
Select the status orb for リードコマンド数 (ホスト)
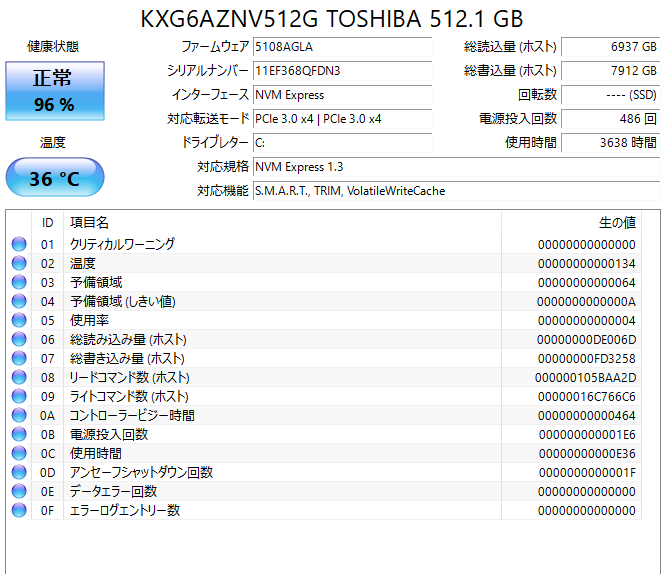[19, 377]
